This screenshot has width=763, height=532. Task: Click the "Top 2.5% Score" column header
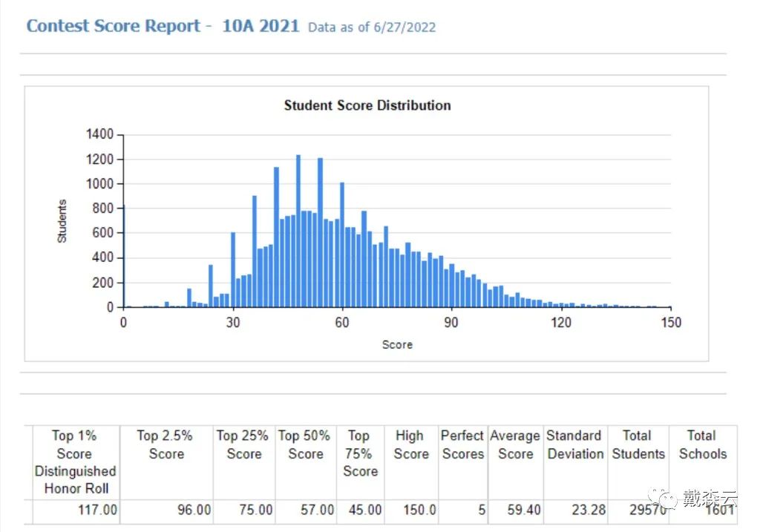(x=165, y=444)
